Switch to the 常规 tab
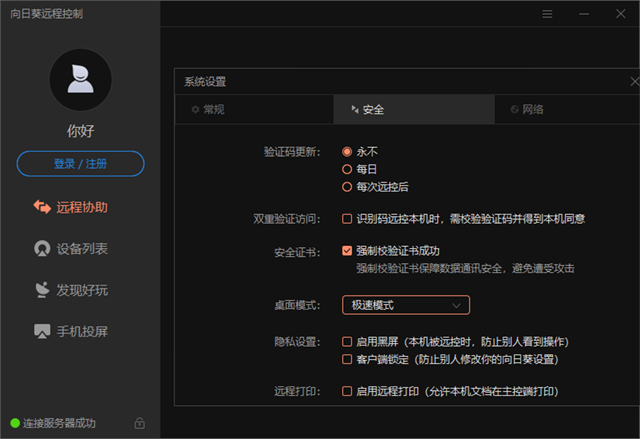This screenshot has height=439, width=640. point(254,109)
